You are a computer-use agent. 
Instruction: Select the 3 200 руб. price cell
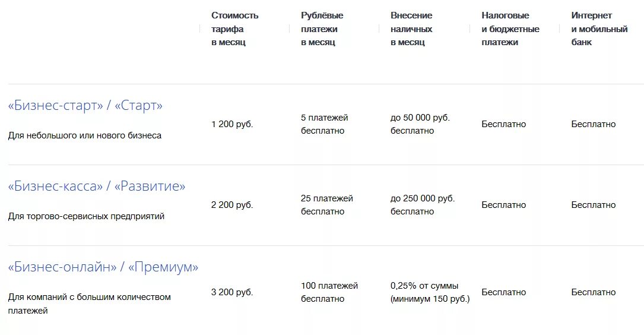point(232,292)
